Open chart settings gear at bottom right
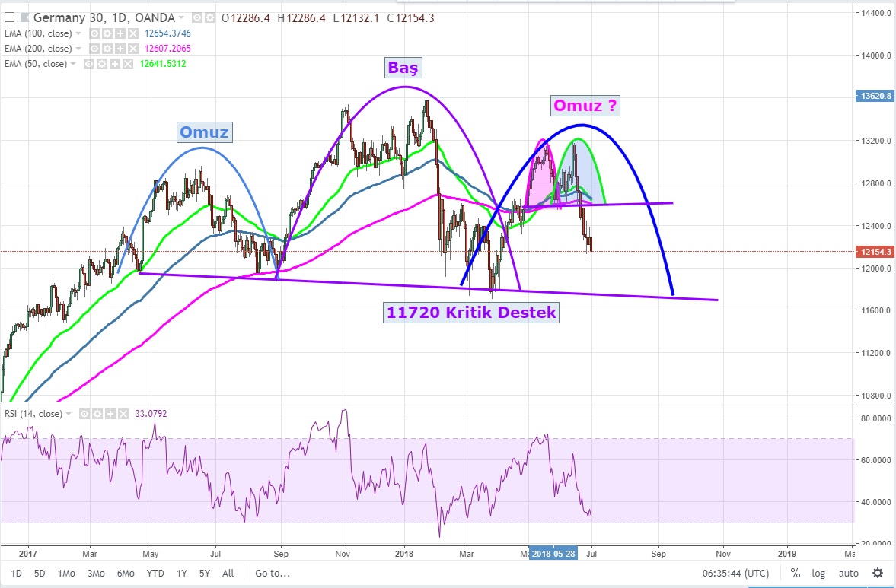This screenshot has height=588, width=896. (878, 573)
